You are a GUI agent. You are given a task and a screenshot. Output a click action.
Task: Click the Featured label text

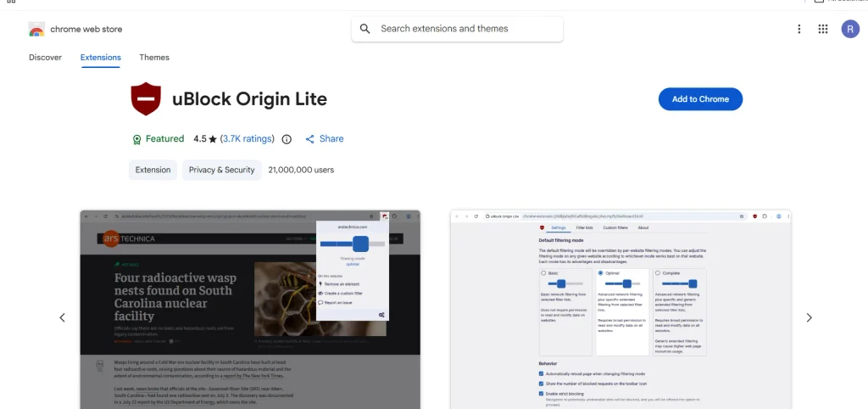click(165, 139)
